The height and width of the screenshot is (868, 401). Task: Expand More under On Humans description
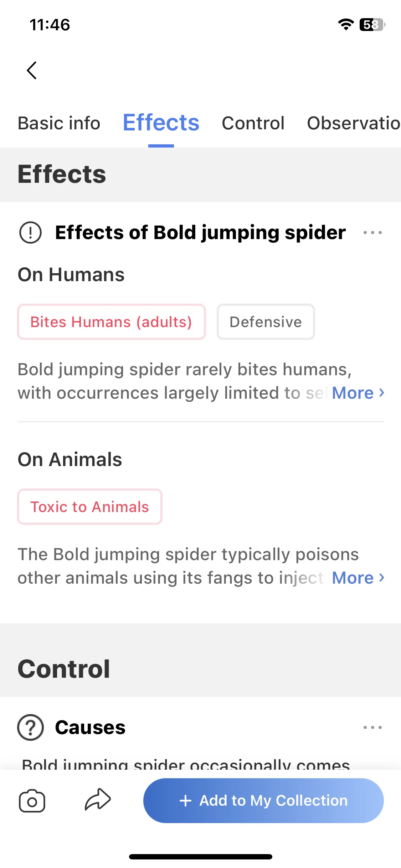coord(358,393)
